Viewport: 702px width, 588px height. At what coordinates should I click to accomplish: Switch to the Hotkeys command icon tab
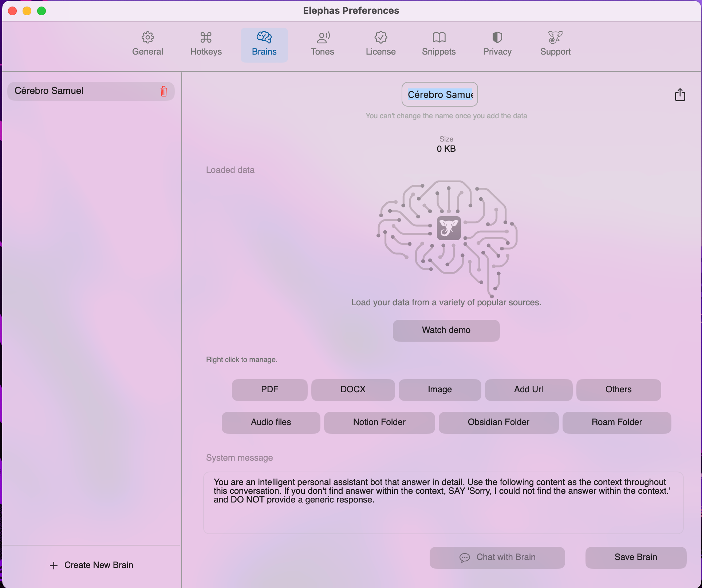click(206, 44)
